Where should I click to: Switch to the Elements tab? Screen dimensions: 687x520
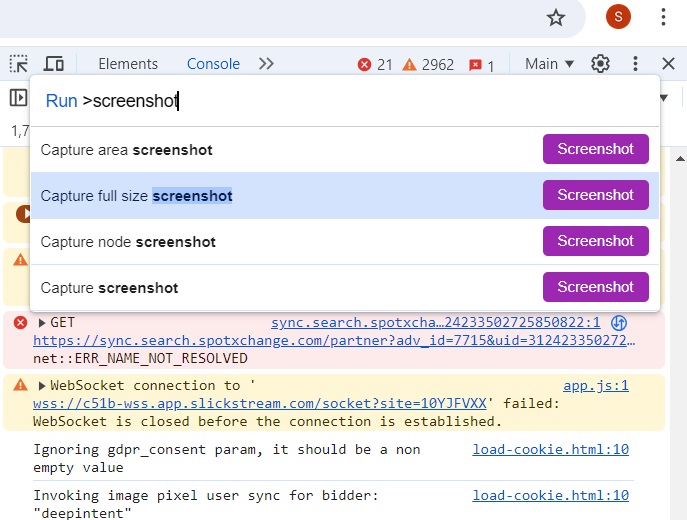[128, 64]
